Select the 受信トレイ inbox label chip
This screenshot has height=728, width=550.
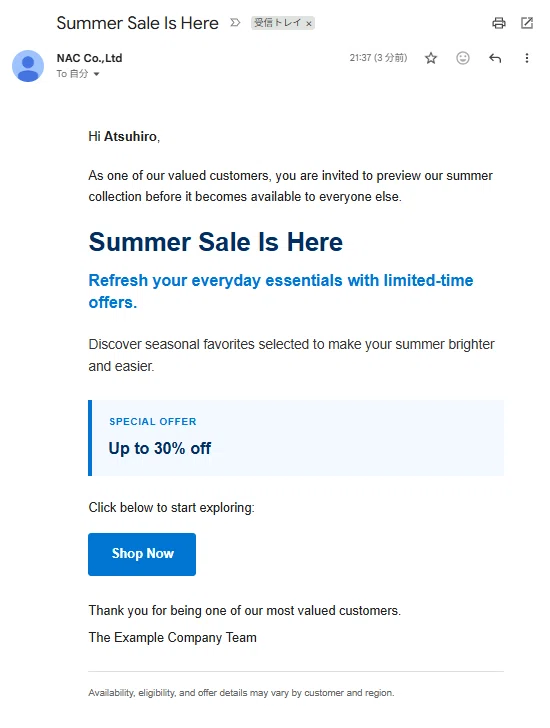point(278,23)
